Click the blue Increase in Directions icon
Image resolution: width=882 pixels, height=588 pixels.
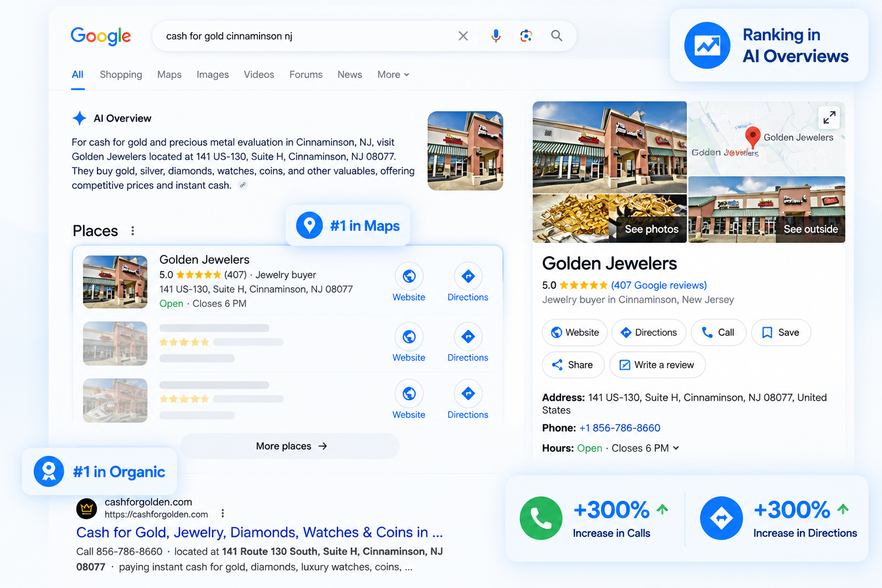pos(721,518)
